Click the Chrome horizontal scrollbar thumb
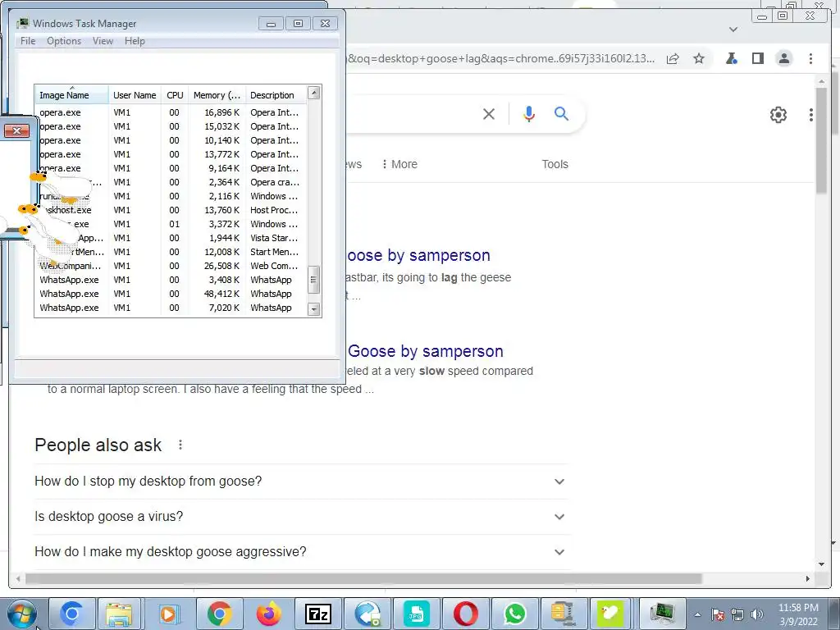 363,578
